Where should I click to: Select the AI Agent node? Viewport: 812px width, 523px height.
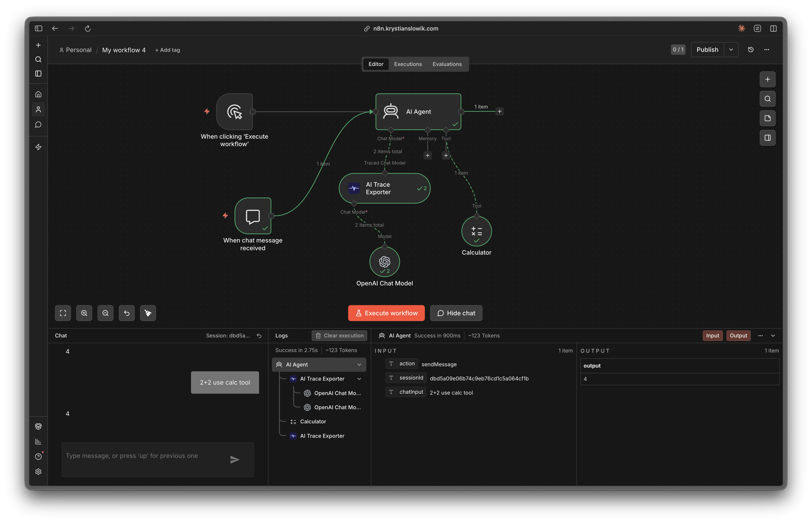point(418,111)
